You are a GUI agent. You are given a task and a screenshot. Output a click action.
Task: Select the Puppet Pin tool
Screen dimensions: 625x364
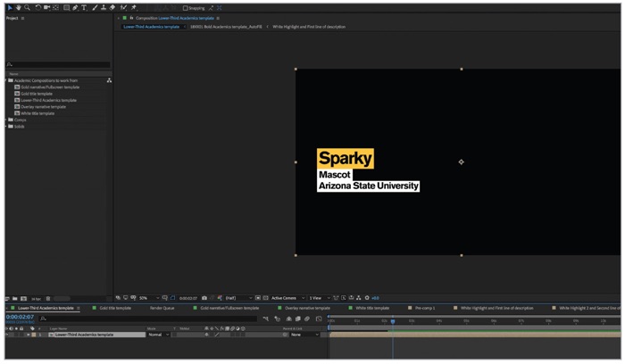134,7
